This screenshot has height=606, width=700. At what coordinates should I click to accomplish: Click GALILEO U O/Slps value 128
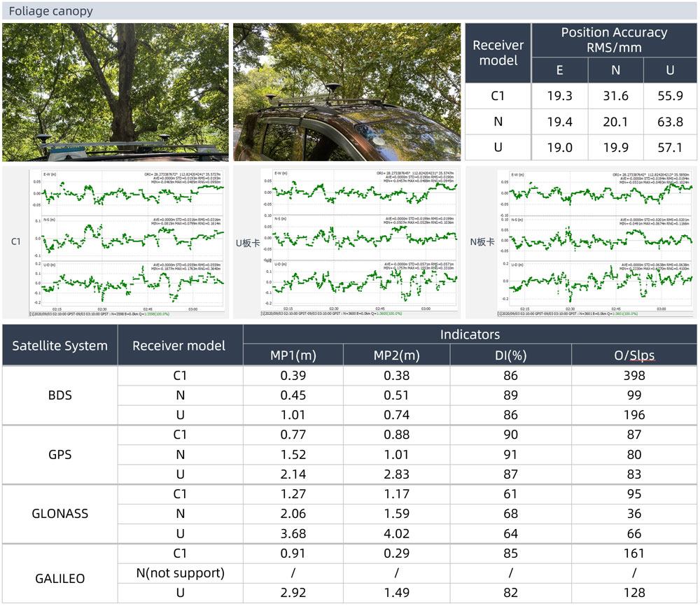634,593
